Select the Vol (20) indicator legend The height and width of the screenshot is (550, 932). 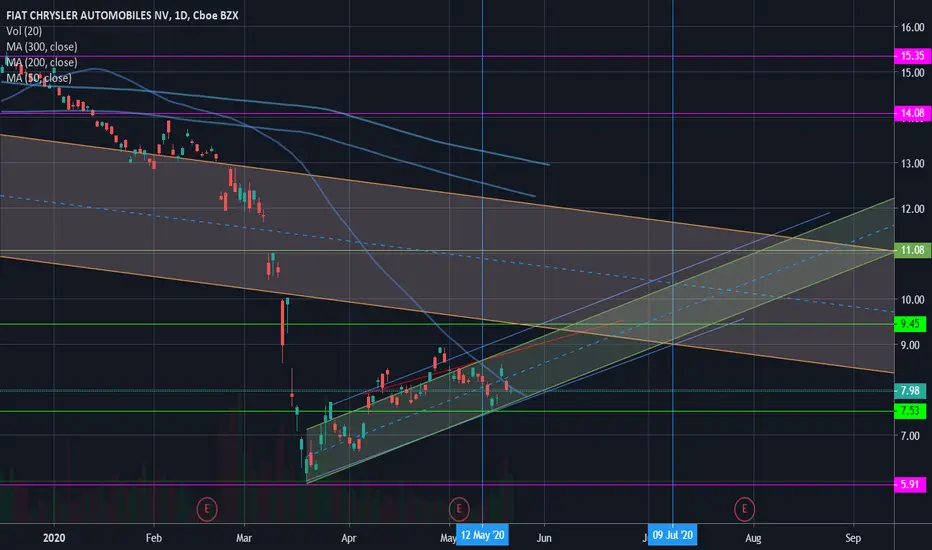(x=24, y=31)
